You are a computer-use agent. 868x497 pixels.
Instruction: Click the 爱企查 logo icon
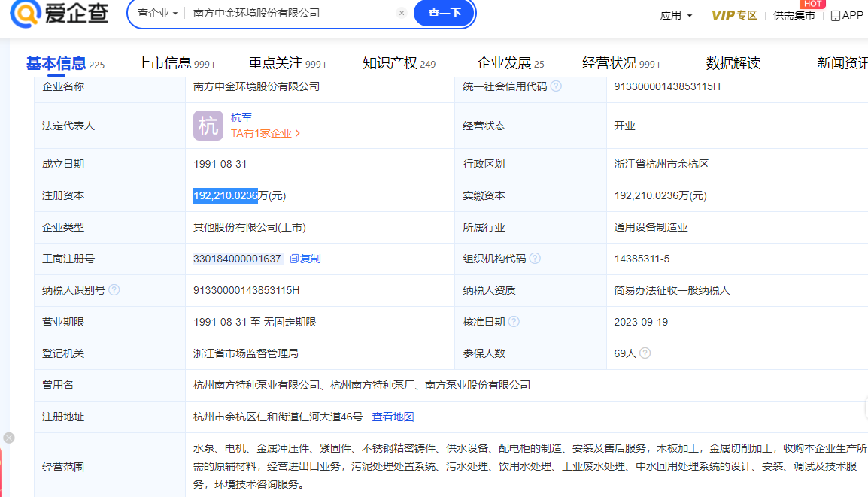tap(26, 13)
